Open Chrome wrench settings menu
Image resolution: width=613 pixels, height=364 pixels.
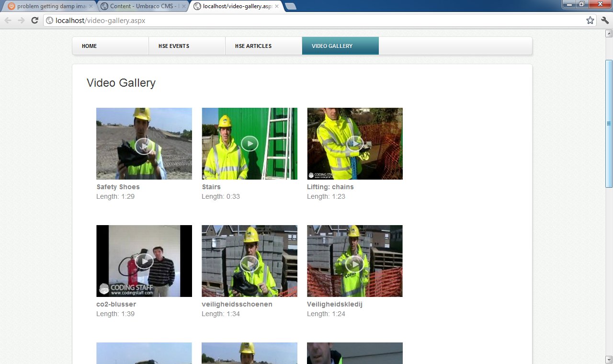(x=605, y=20)
